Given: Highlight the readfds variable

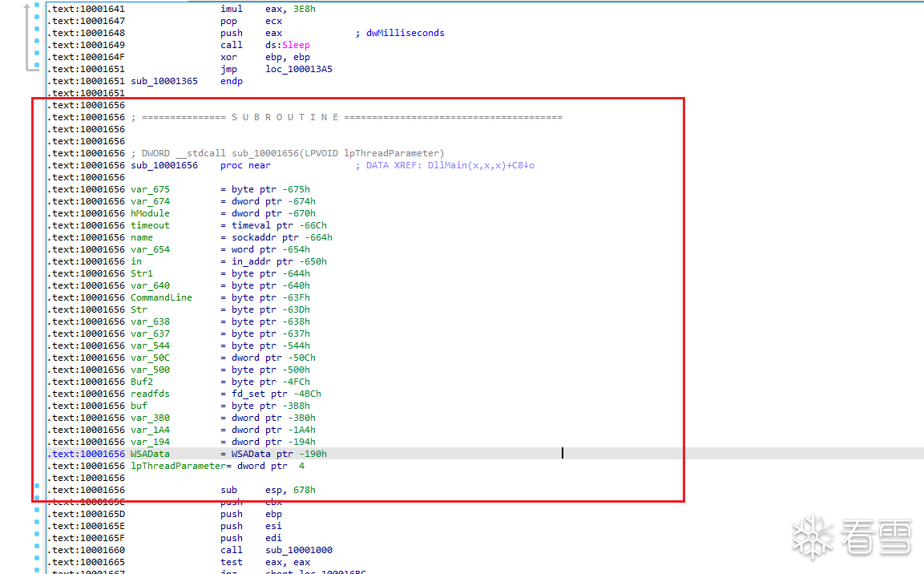Looking at the screenshot, I should tap(150, 394).
